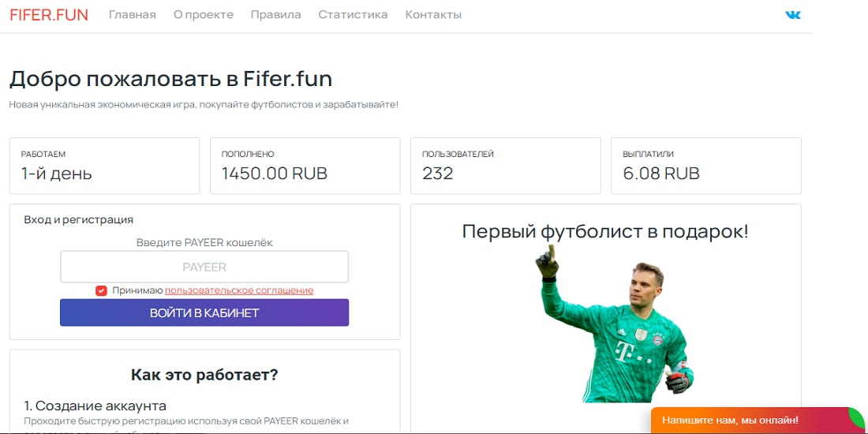Go to О проекте page

204,15
